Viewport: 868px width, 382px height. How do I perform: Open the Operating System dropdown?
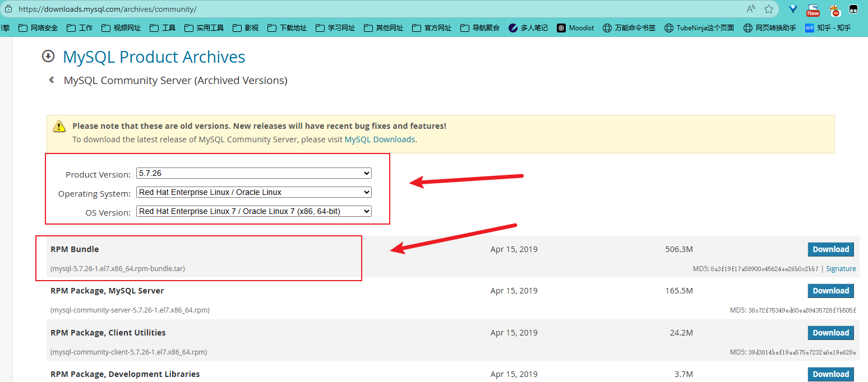pos(254,192)
